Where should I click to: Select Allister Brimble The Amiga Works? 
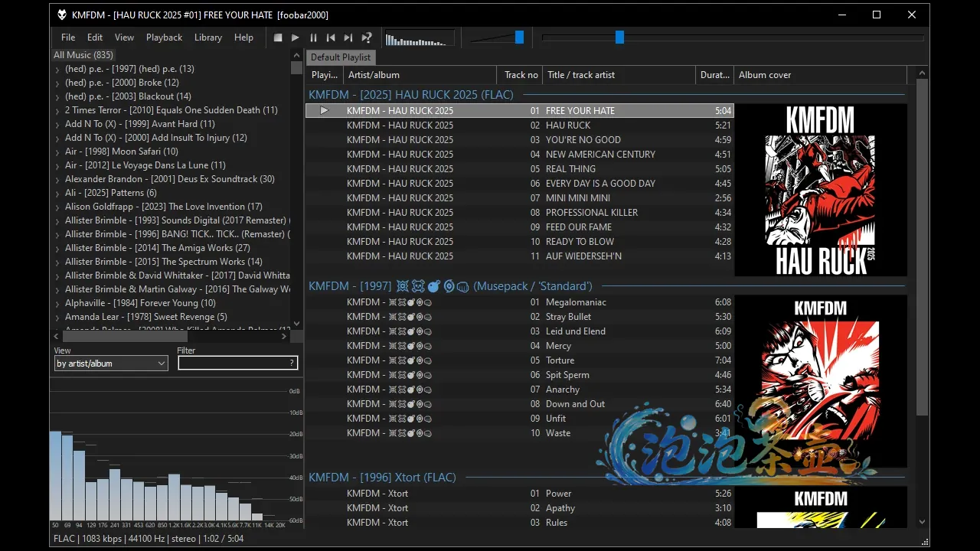(x=158, y=248)
